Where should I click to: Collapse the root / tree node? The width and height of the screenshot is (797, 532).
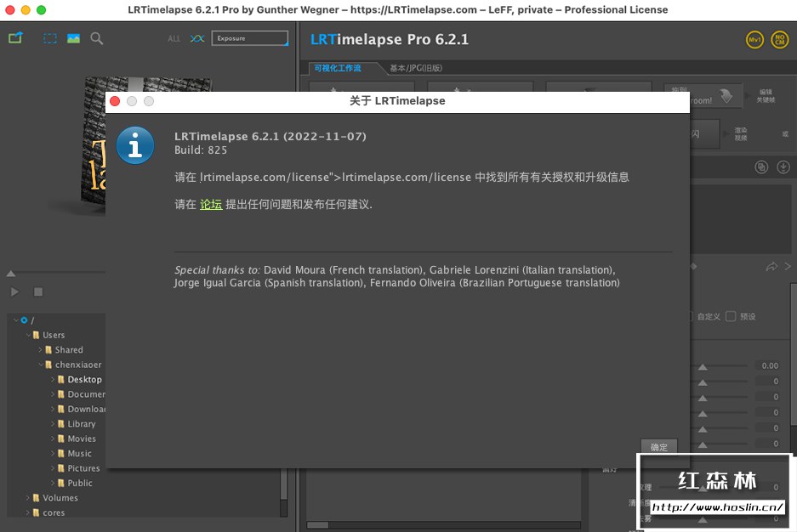coord(16,320)
